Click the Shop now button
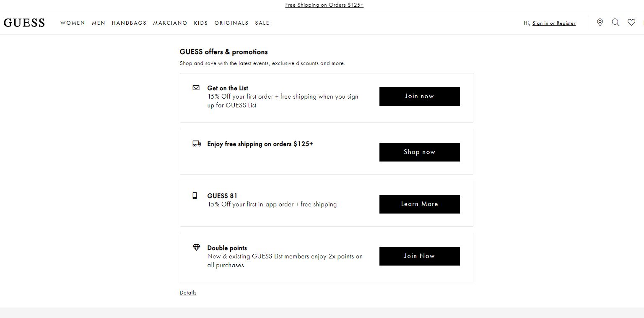Image resolution: width=644 pixels, height=318 pixels. (420, 152)
